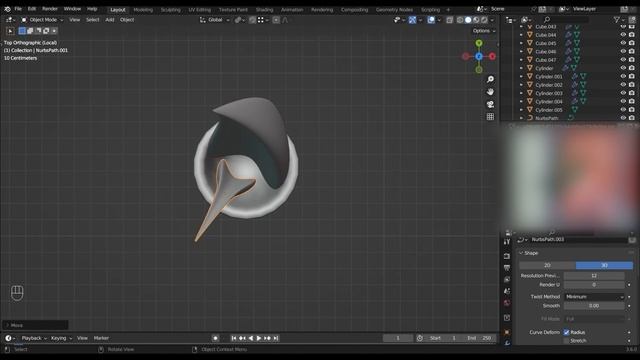The width and height of the screenshot is (640, 360).
Task: Click the play animation button in timeline
Action: point(259,338)
